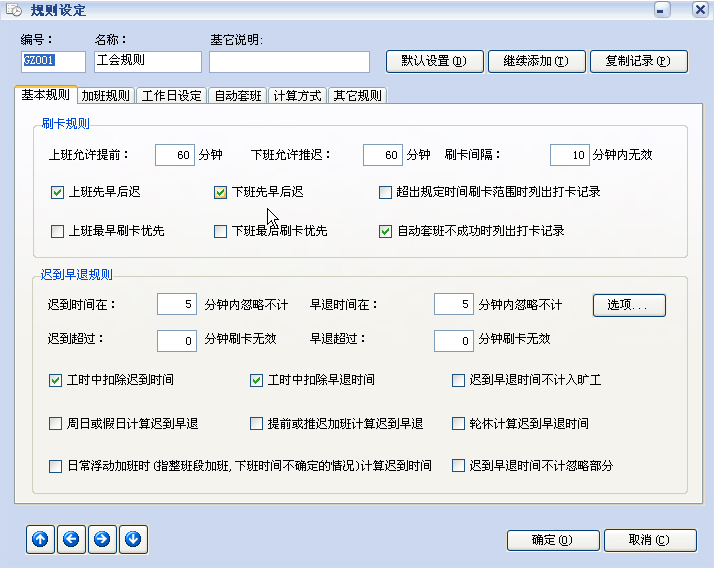Switch to the 加班规则 tab
The width and height of the screenshot is (714, 568).
(105, 96)
